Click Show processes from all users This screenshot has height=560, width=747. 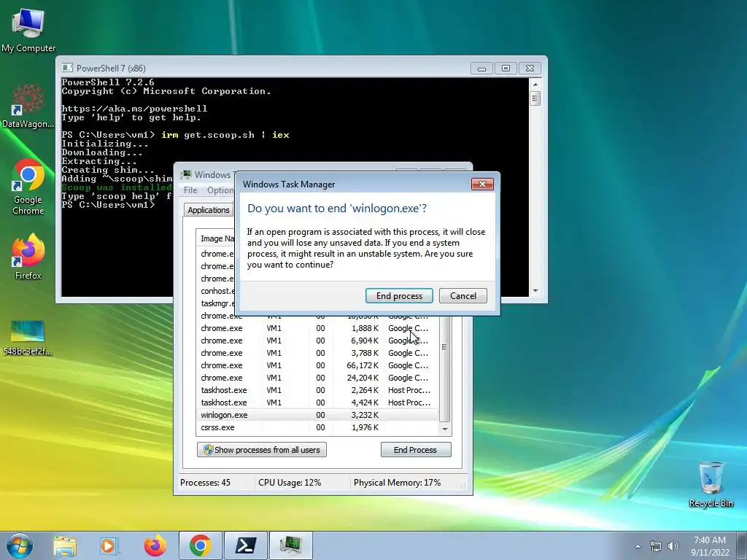coord(262,449)
